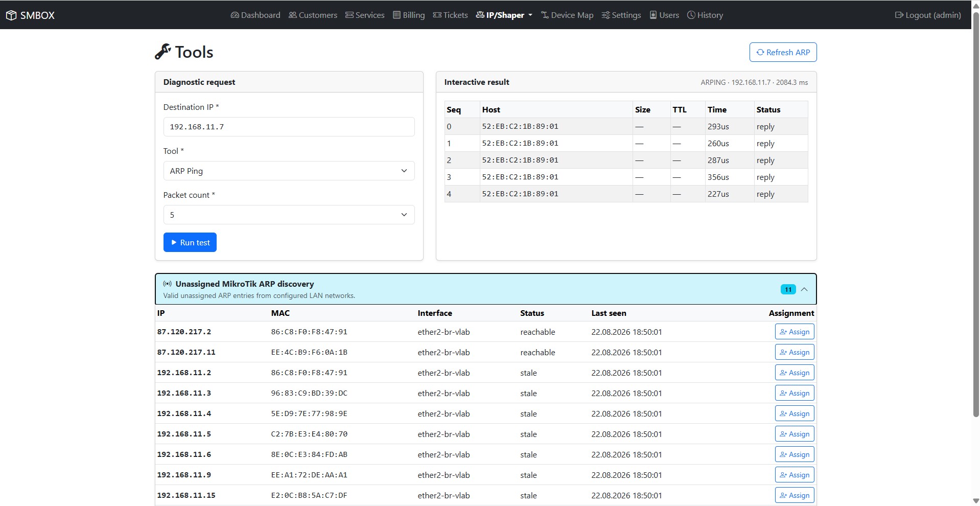Click the Logout door-arrow icon
The height and width of the screenshot is (506, 980).
(899, 15)
